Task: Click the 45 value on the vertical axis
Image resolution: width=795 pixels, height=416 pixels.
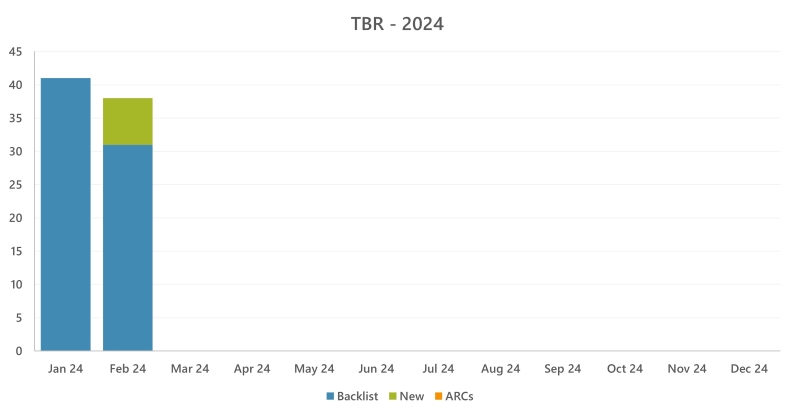Action: pos(16,52)
